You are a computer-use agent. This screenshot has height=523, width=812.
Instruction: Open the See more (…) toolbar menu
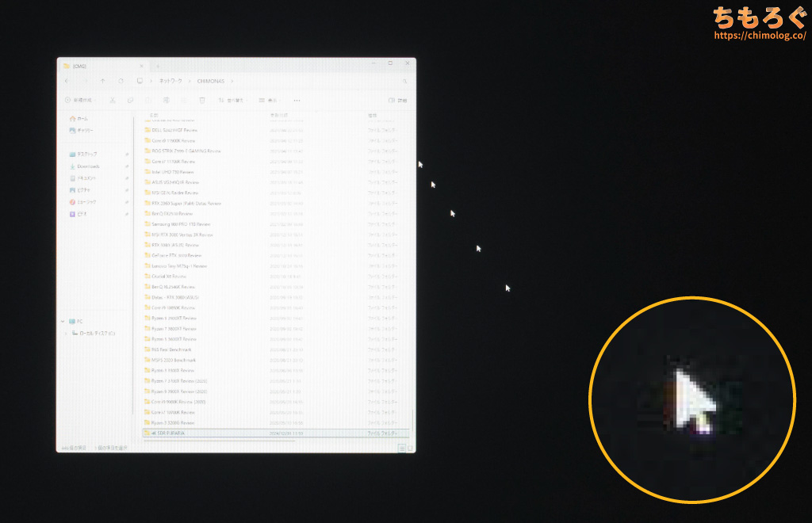[297, 101]
